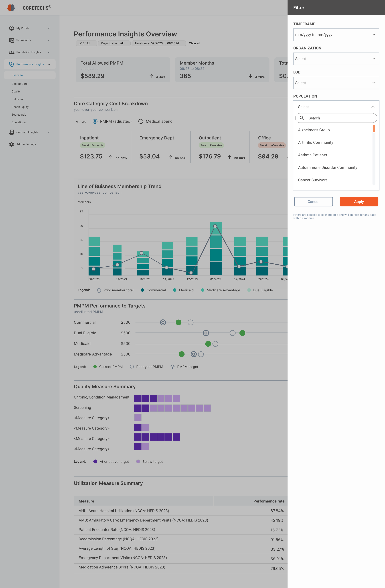Image resolution: width=385 pixels, height=588 pixels.
Task: Select the Medical spend radio button
Action: 140,121
